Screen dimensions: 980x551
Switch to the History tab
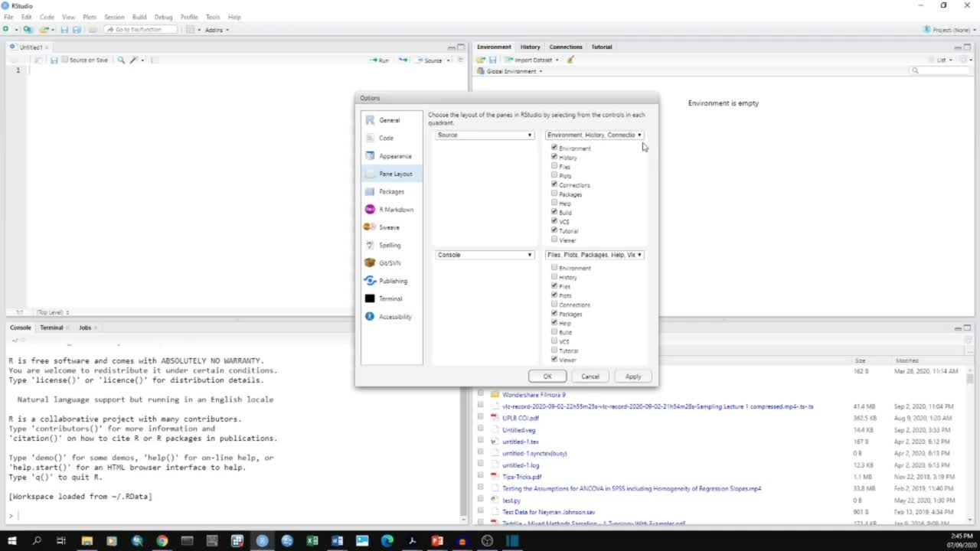click(530, 47)
